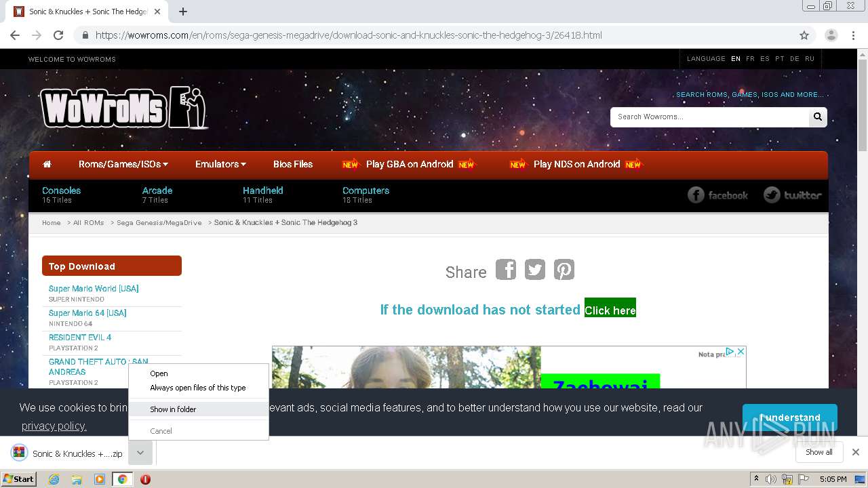
Task: Go to the home icon in navigation bar
Action: pos(47,164)
